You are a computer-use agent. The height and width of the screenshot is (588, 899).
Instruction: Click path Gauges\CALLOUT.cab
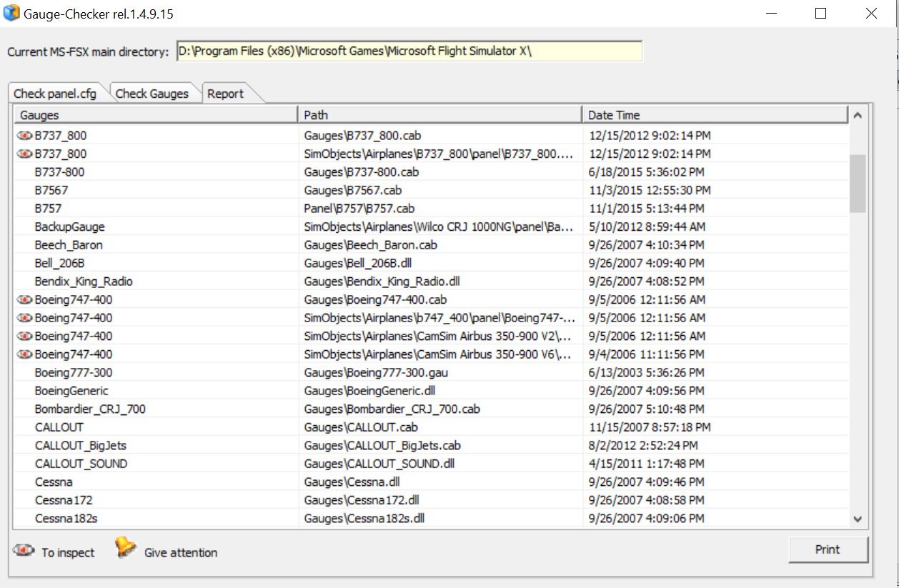pos(361,427)
